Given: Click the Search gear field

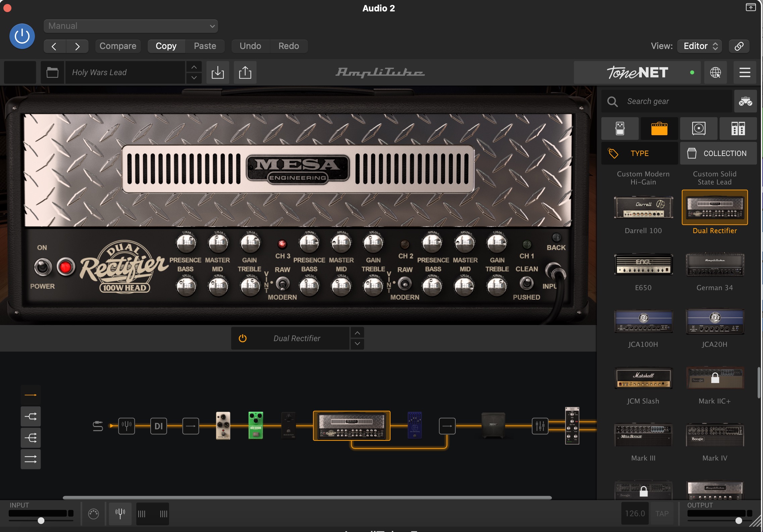Looking at the screenshot, I should (667, 101).
